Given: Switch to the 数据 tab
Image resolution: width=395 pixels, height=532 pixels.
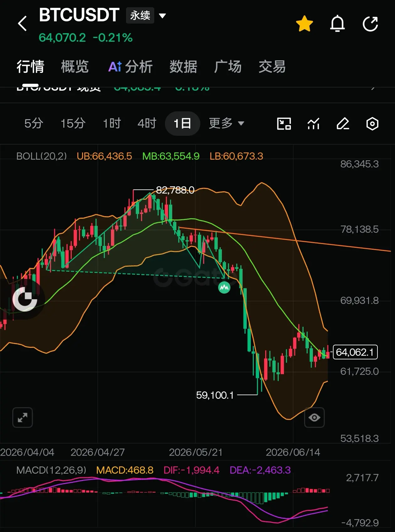Looking at the screenshot, I should tap(183, 66).
